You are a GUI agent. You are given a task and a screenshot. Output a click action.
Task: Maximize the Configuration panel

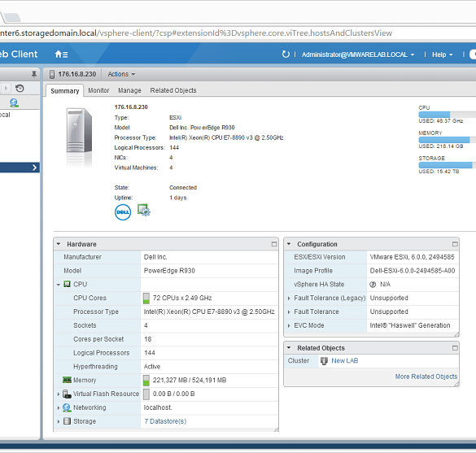[455, 244]
